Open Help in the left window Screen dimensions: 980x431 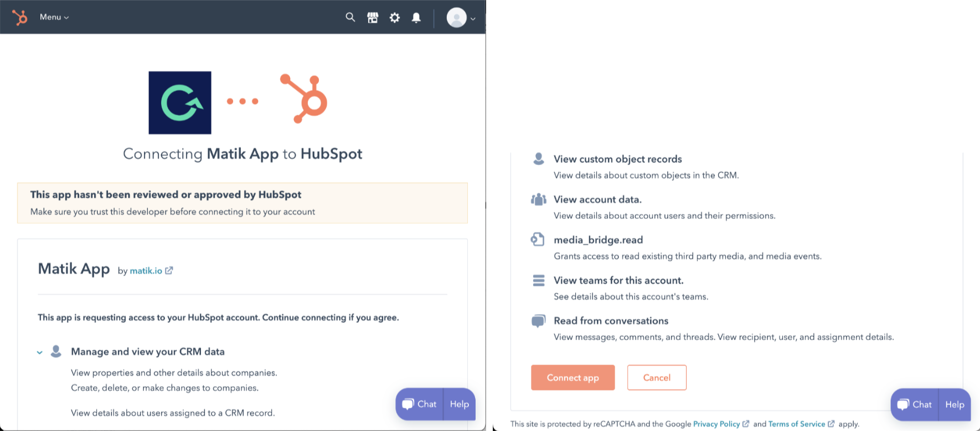460,404
